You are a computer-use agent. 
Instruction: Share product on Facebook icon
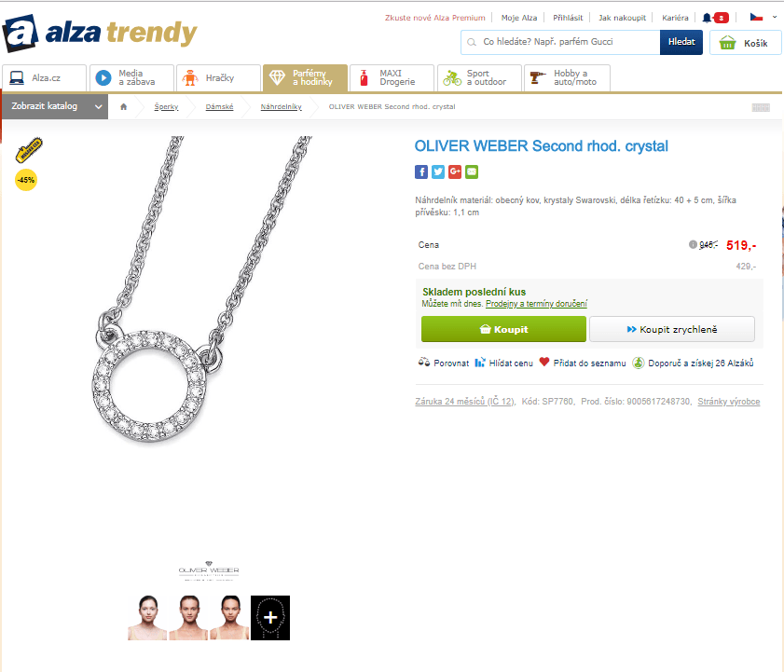coord(421,172)
